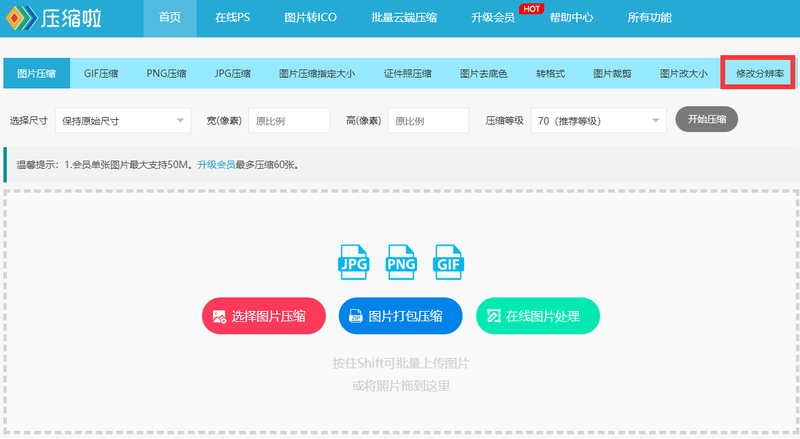The height and width of the screenshot is (439, 800).
Task: Follow the 升级会员 link in the tip
Action: click(216, 164)
